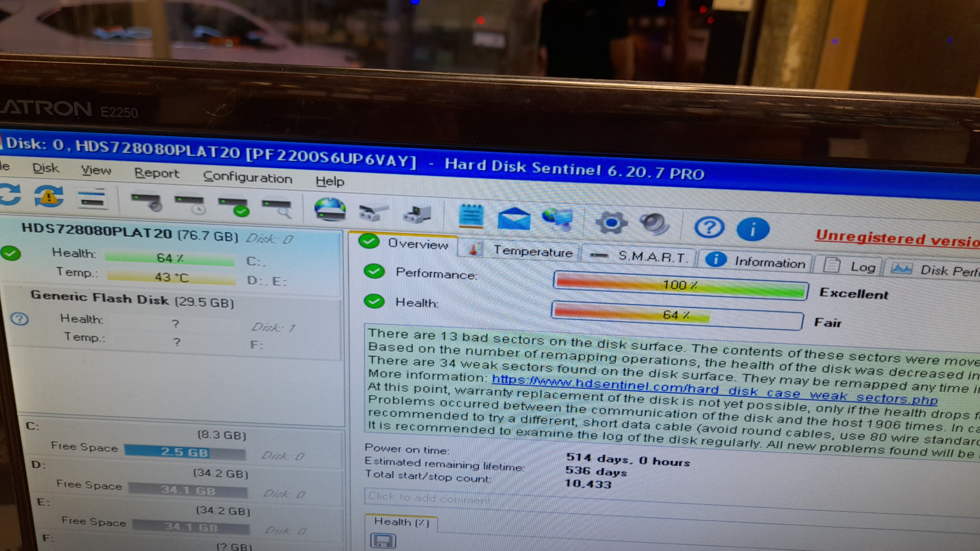The height and width of the screenshot is (551, 980).
Task: Click the computer with drives icon
Action: coord(418,214)
